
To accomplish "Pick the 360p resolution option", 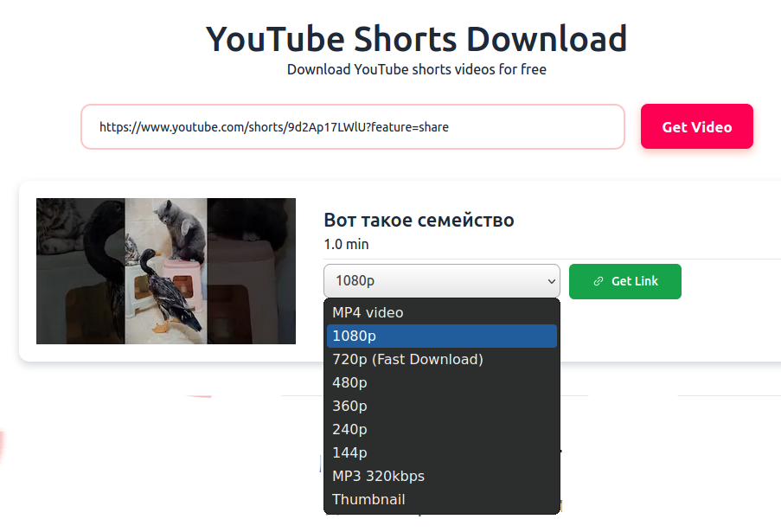I will pyautogui.click(x=350, y=406).
